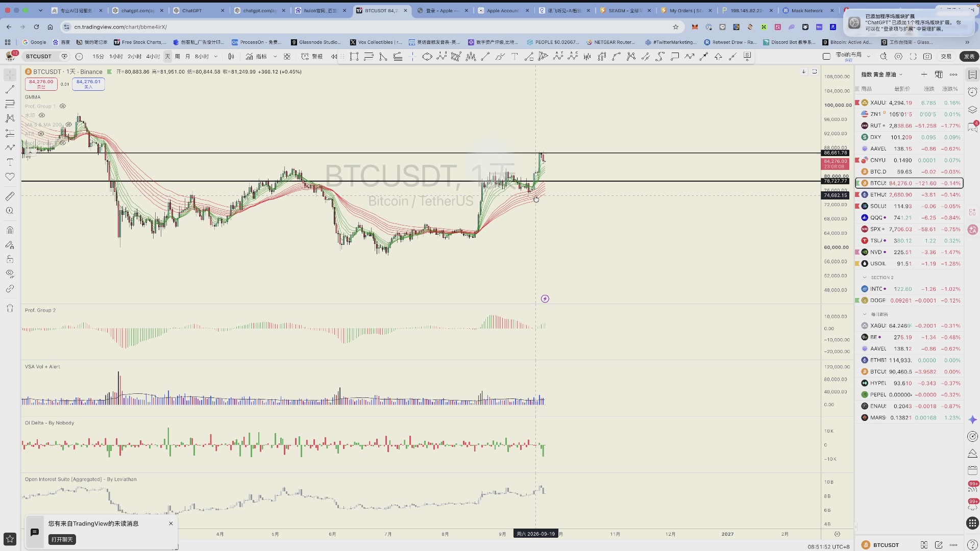Image resolution: width=980 pixels, height=551 pixels.
Task: Switch to Mask Network browser tab
Action: point(806,10)
